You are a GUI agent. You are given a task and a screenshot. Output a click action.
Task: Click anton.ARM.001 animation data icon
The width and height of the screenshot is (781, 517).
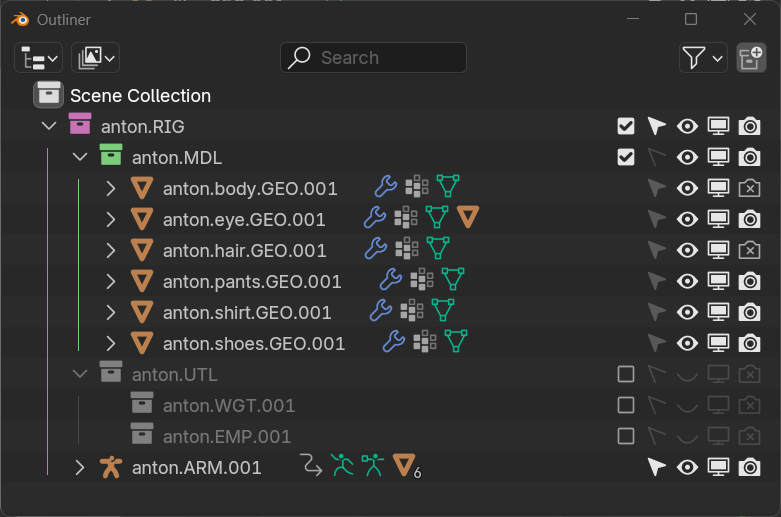tap(311, 465)
